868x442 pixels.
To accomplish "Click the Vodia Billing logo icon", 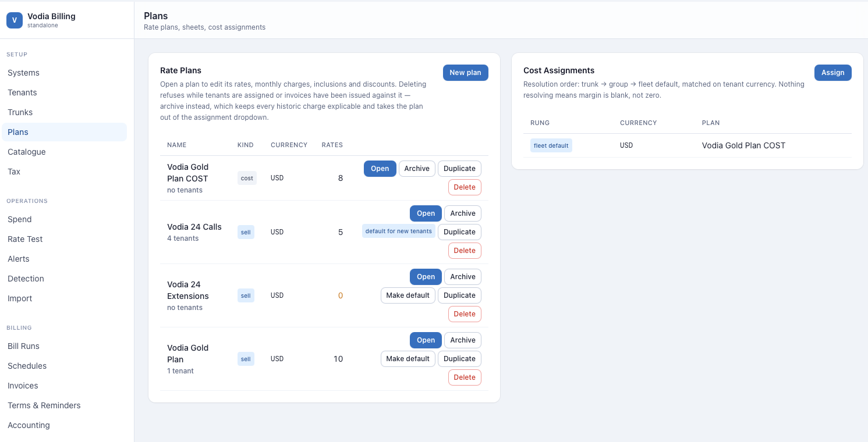I will pyautogui.click(x=15, y=20).
